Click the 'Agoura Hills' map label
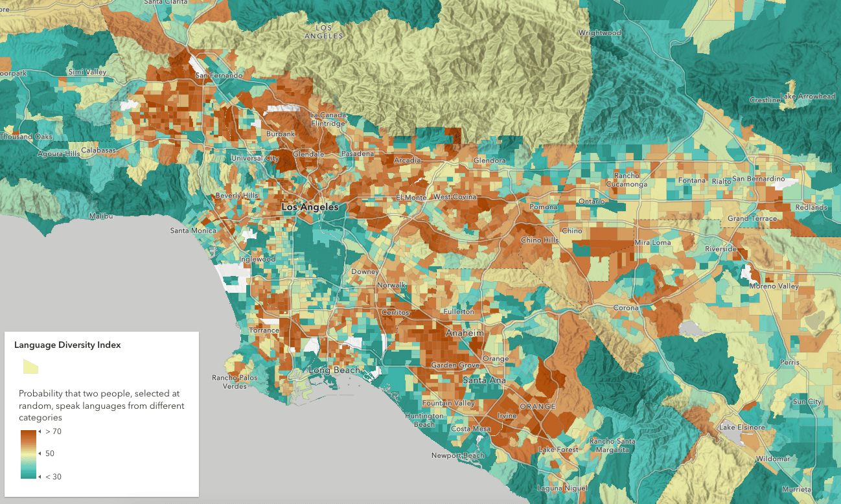 tap(59, 154)
